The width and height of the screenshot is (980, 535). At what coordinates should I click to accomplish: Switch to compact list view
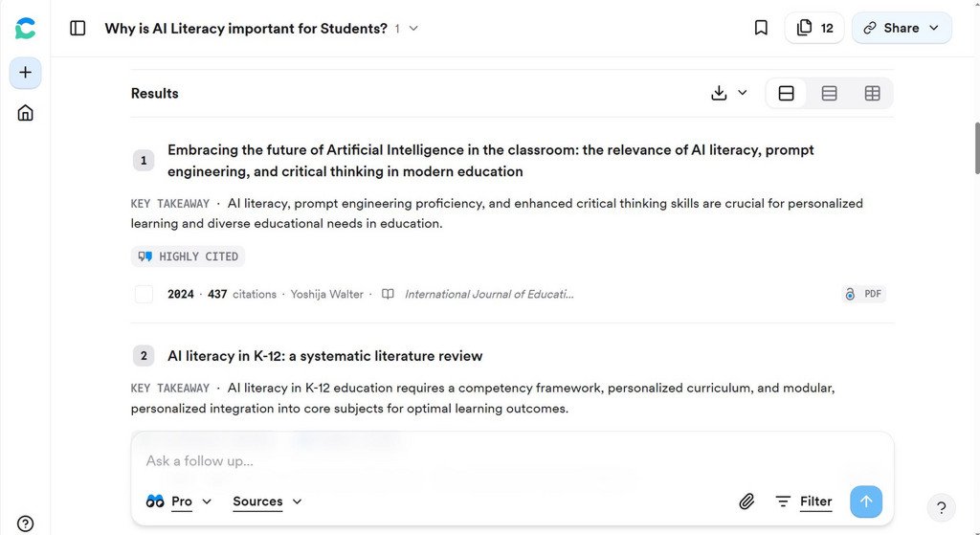830,93
